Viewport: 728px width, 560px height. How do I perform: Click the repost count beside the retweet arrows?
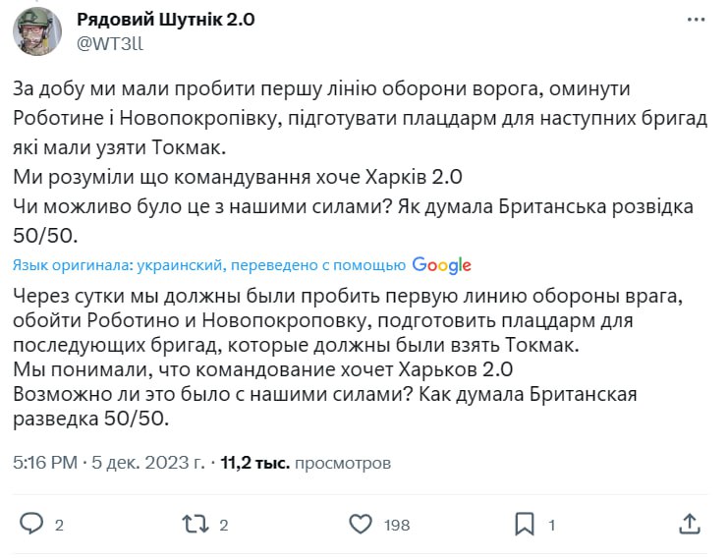pos(224,525)
